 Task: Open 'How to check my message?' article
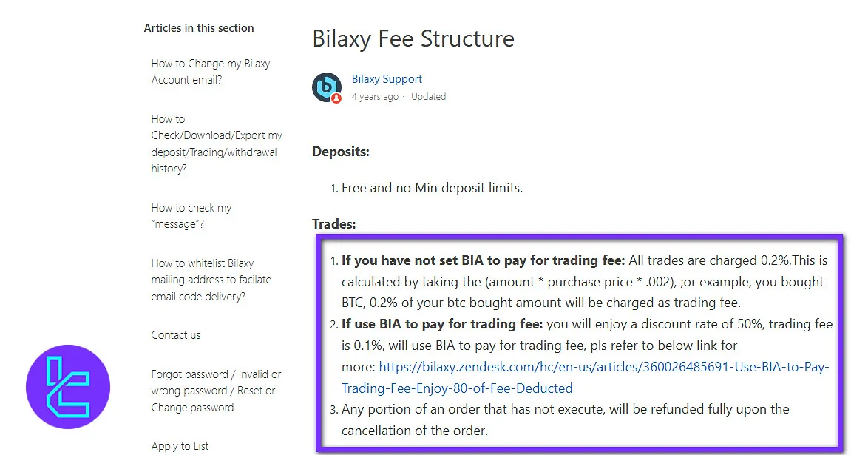tap(191, 215)
